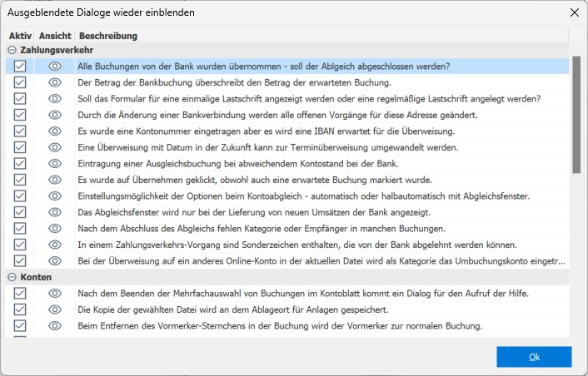Click eye icon for 'Mehrfachauswahl von Buchungen' row

click(56, 293)
